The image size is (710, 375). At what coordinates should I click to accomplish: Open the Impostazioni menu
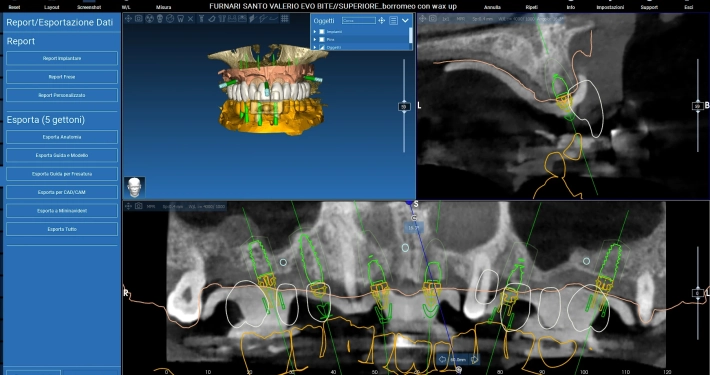pos(610,7)
